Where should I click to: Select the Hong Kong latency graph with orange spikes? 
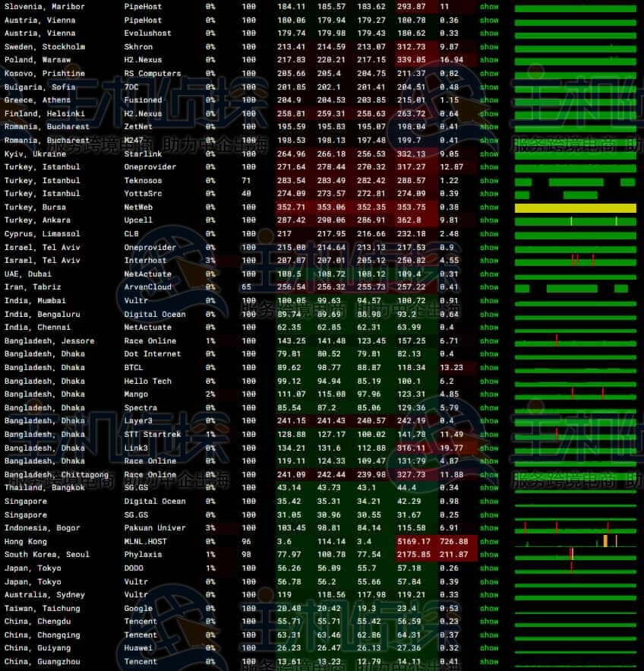point(575,541)
